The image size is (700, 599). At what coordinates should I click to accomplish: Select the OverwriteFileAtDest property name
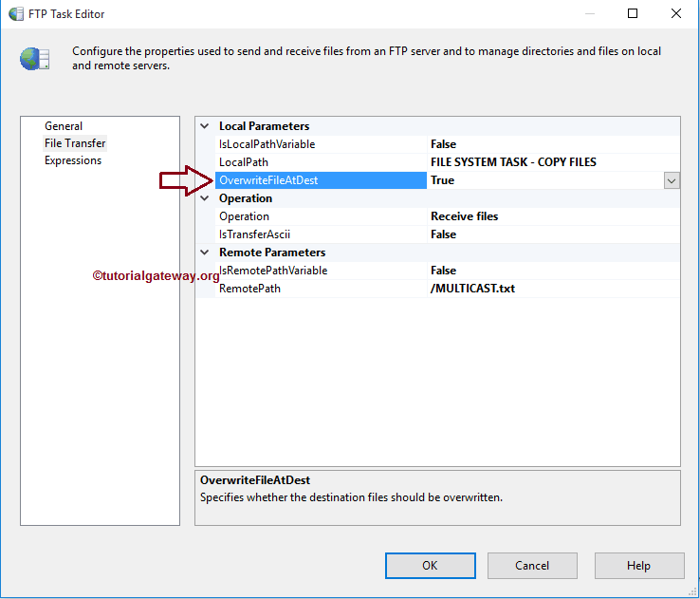268,180
